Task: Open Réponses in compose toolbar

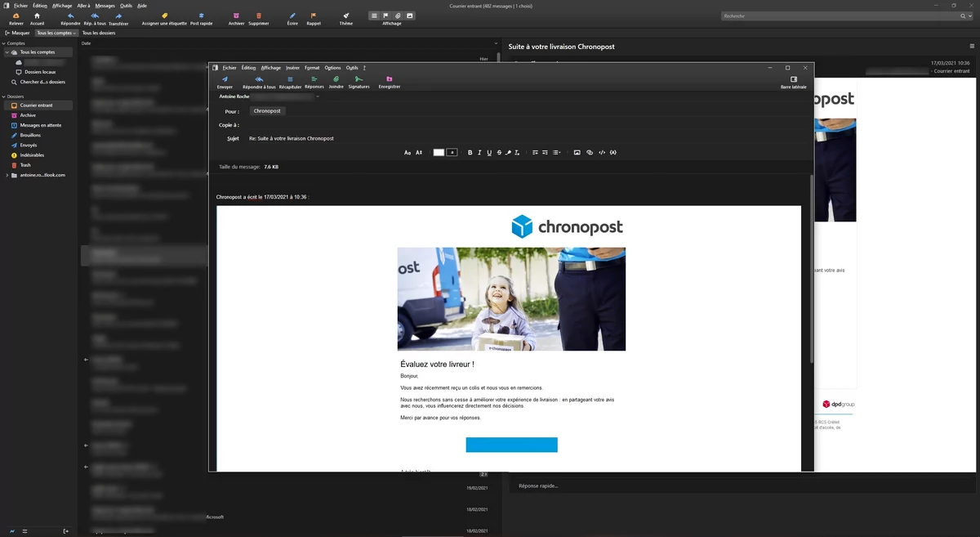Action: [x=314, y=83]
